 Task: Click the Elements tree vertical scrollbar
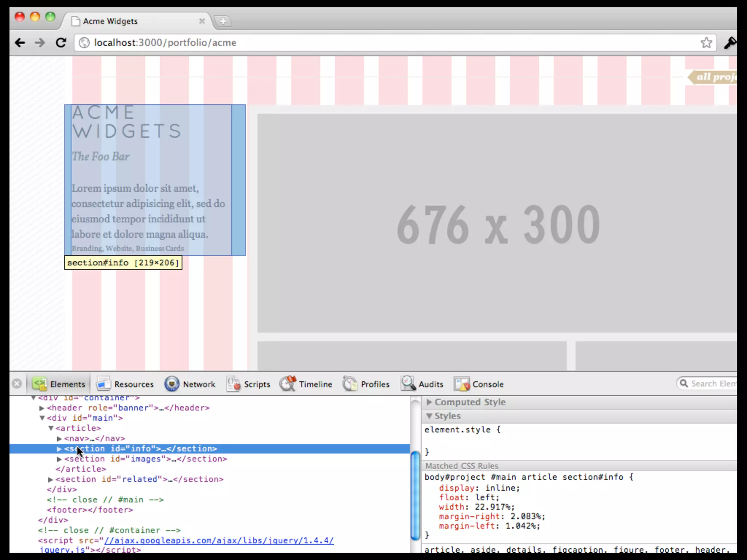pos(415,496)
